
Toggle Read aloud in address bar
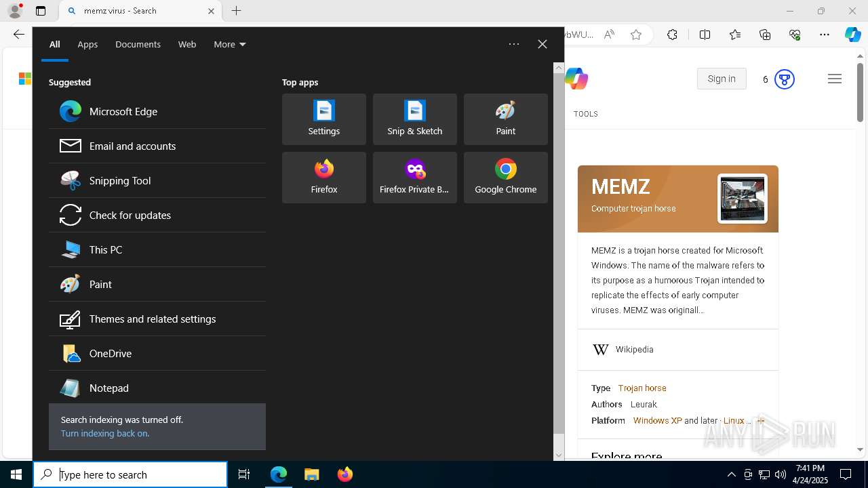coord(609,35)
